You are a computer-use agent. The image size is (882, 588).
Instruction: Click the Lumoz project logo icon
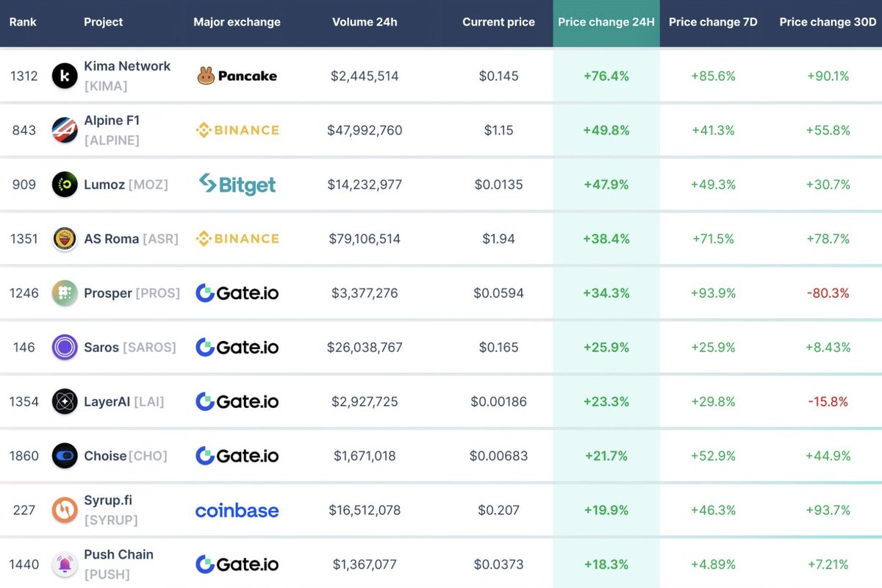point(65,184)
